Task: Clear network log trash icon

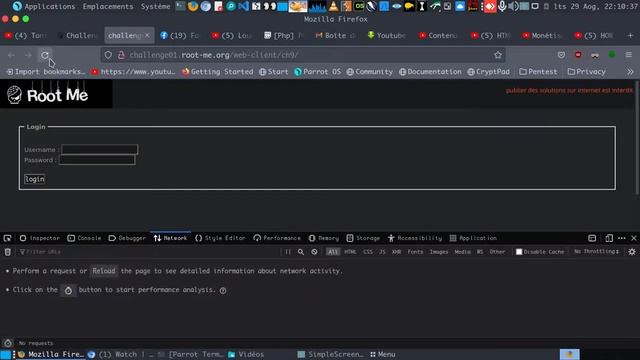Action: coord(8,252)
